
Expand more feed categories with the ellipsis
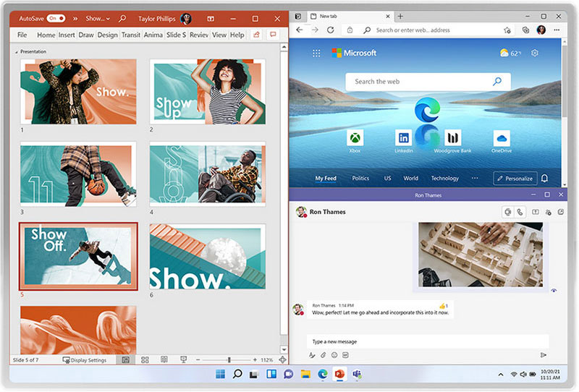pos(475,178)
